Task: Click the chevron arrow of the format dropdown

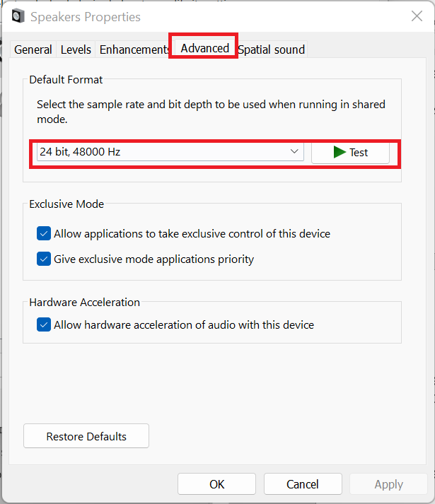Action: coord(294,152)
